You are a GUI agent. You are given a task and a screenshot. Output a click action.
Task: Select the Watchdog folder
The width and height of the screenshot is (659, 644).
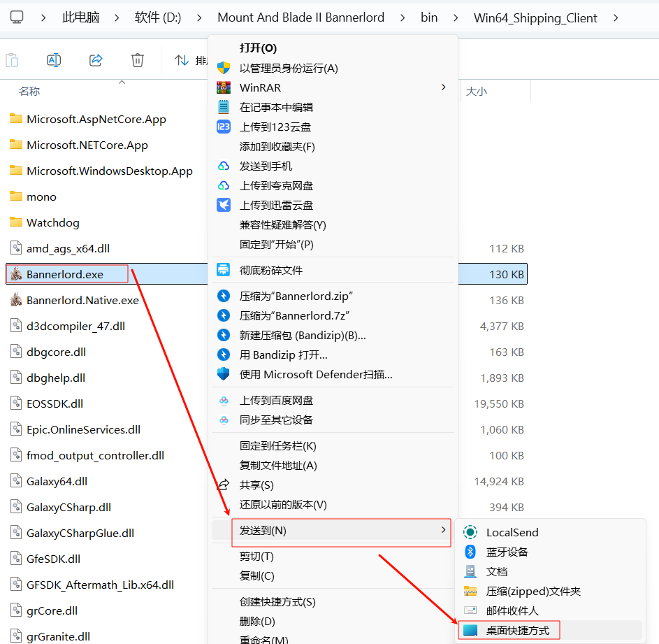pyautogui.click(x=53, y=223)
